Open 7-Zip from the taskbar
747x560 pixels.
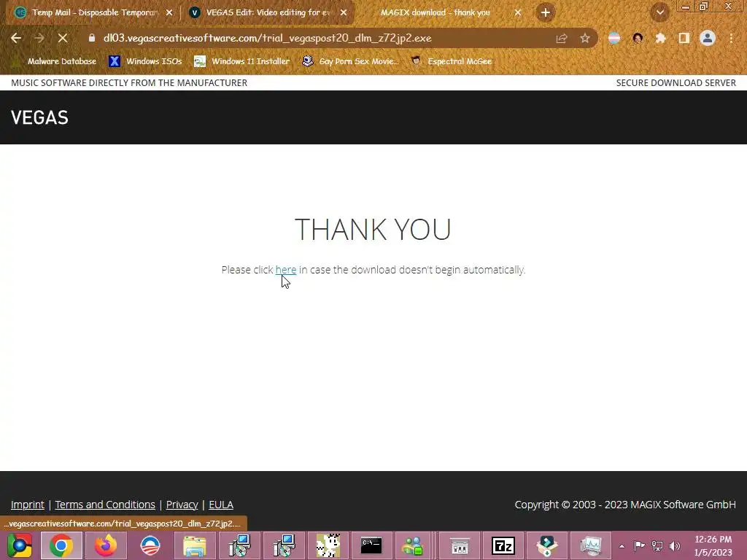(x=503, y=545)
